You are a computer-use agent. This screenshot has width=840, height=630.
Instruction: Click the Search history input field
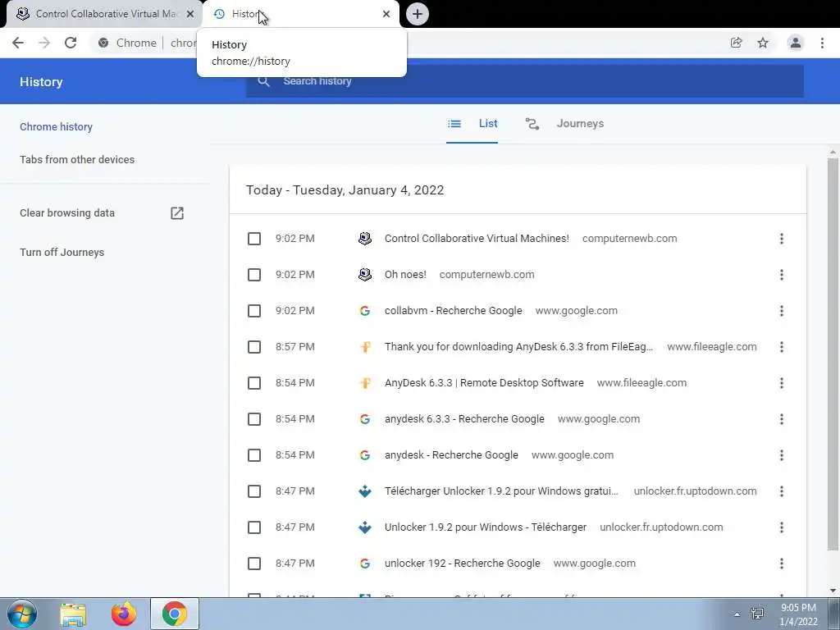525,81
